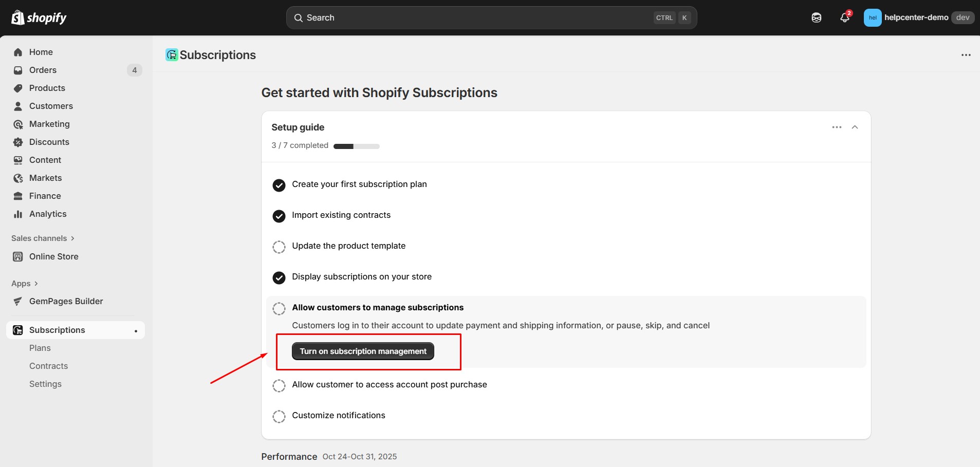Click the Search field
980x467 pixels.
pyautogui.click(x=491, y=17)
